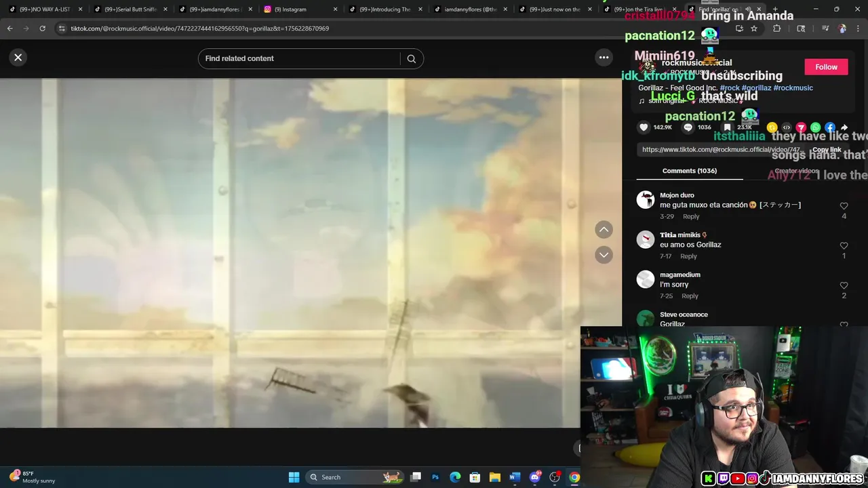Reply to magamedium's comment
Screen dimensions: 868x488
[x=690, y=296]
